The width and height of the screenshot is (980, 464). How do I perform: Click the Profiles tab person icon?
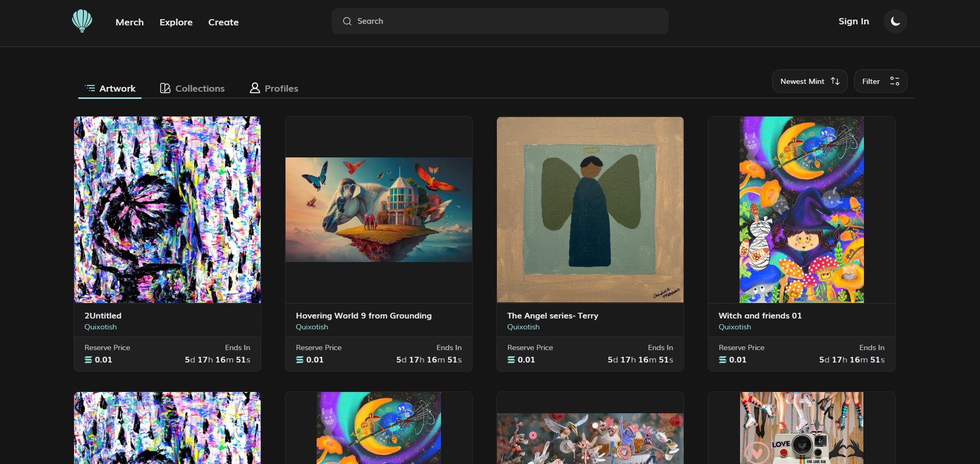[x=254, y=88]
